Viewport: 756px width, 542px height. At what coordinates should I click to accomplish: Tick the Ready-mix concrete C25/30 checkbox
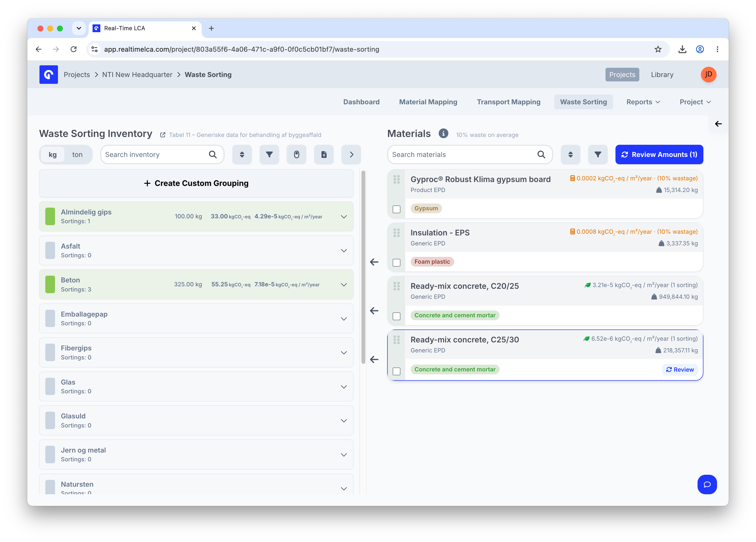[x=396, y=371]
